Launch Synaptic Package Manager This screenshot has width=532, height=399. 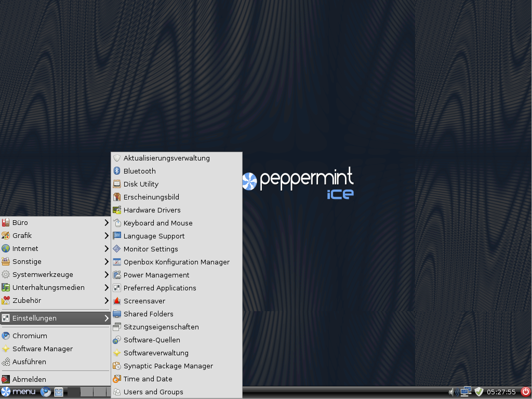point(168,366)
